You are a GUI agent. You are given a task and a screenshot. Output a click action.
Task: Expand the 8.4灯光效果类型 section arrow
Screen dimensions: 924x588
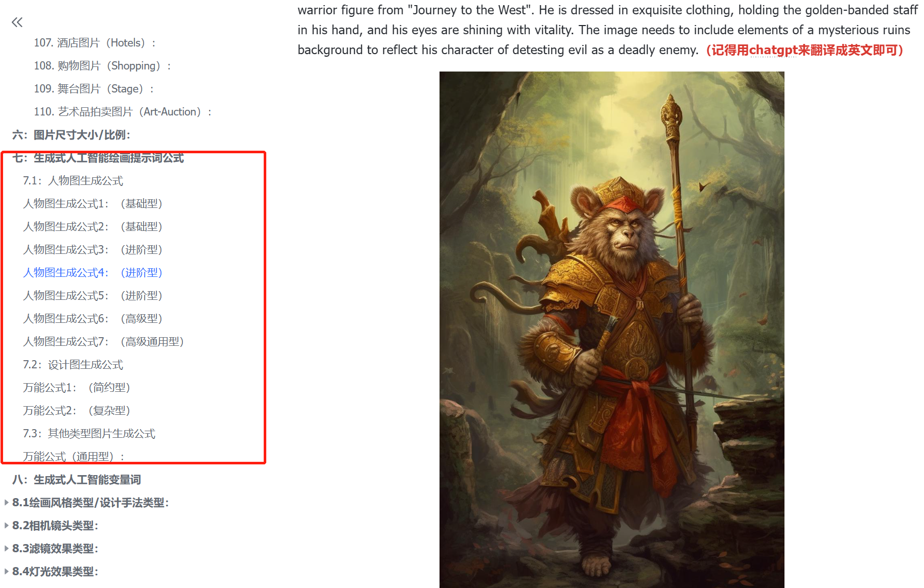(6, 572)
